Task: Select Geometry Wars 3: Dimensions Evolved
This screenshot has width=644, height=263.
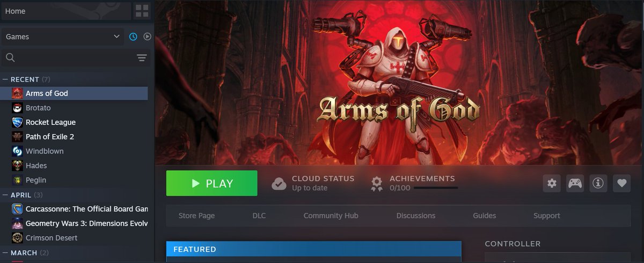Action: click(x=74, y=223)
